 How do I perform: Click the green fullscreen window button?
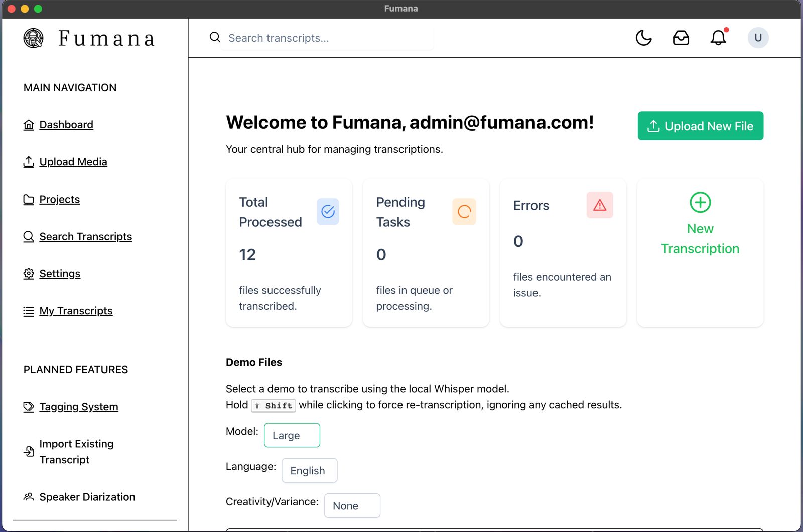point(38,9)
